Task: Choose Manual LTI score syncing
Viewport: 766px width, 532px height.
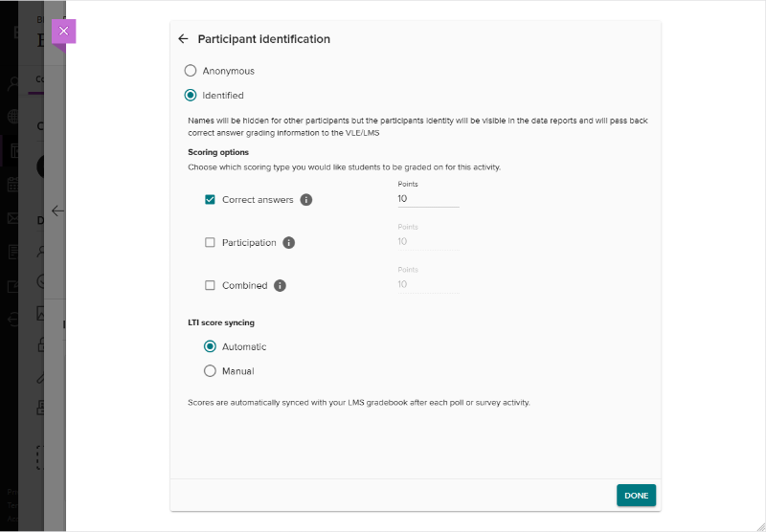Action: [x=211, y=371]
